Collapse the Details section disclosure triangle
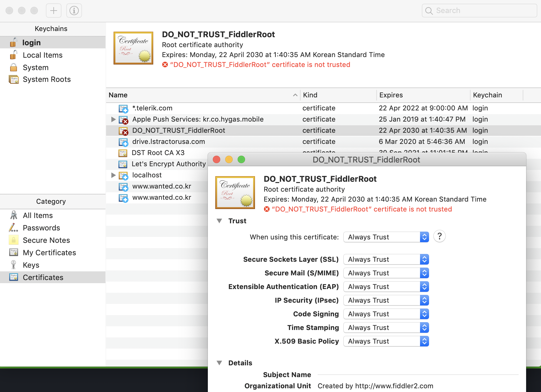Image resolution: width=541 pixels, height=392 pixels. tap(219, 363)
